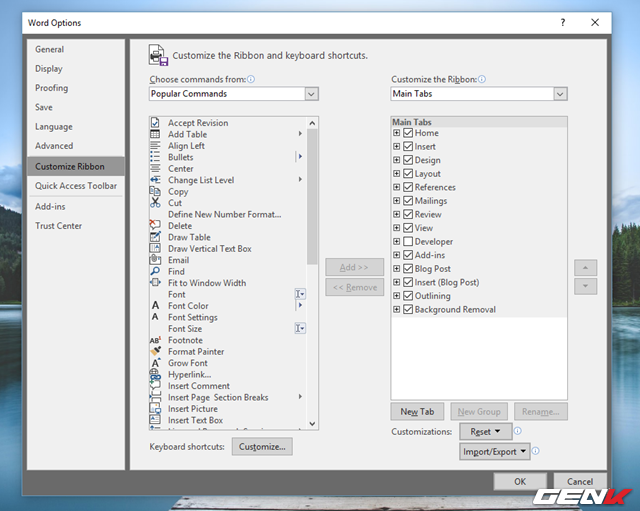Click the Cancel button
The width and height of the screenshot is (640, 511).
pyautogui.click(x=580, y=482)
